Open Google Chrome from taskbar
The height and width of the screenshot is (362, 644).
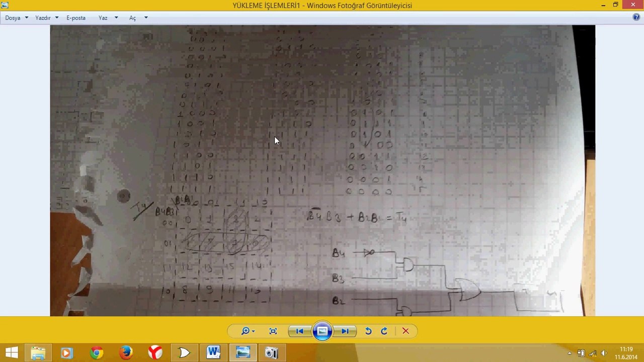point(96,353)
